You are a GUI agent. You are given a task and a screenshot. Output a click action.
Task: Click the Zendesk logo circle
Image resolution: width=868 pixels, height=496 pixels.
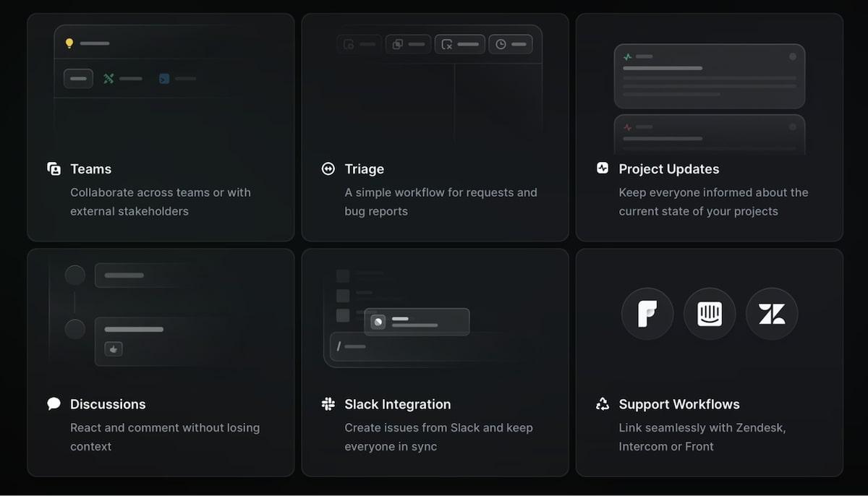772,314
